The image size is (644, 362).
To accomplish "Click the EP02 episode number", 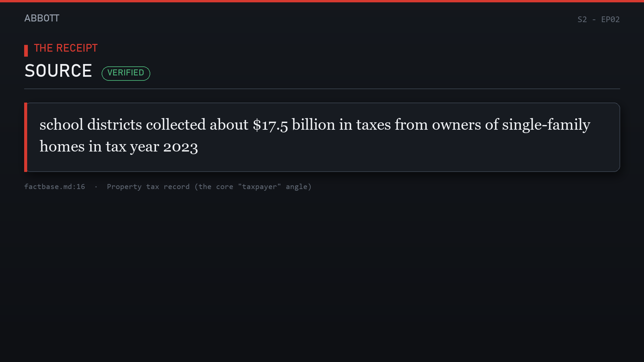I will (x=610, y=19).
